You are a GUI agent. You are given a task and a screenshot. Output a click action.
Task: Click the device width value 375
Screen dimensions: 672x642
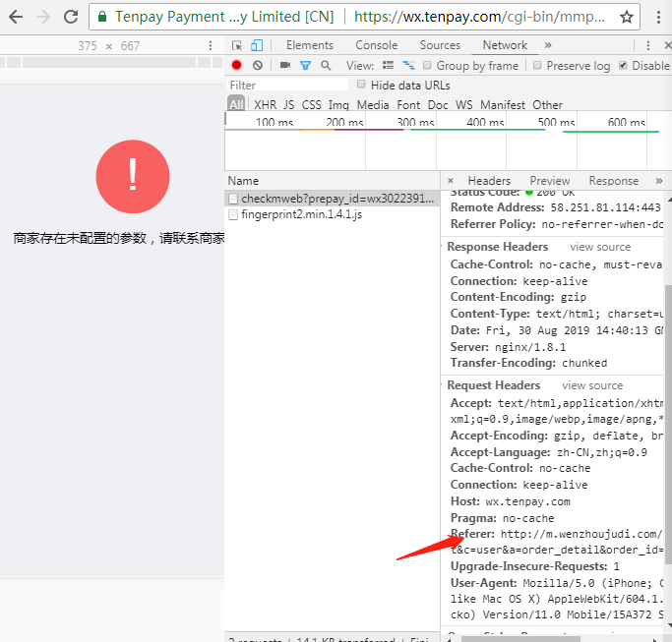(88, 46)
